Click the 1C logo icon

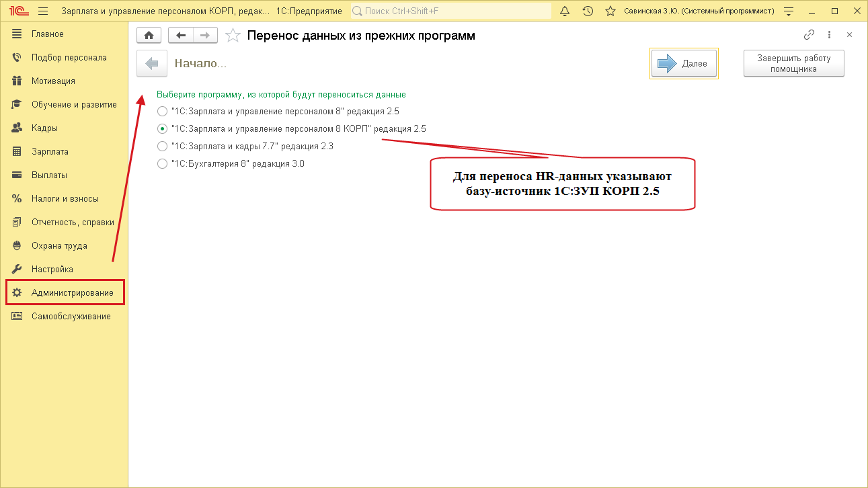(x=18, y=11)
